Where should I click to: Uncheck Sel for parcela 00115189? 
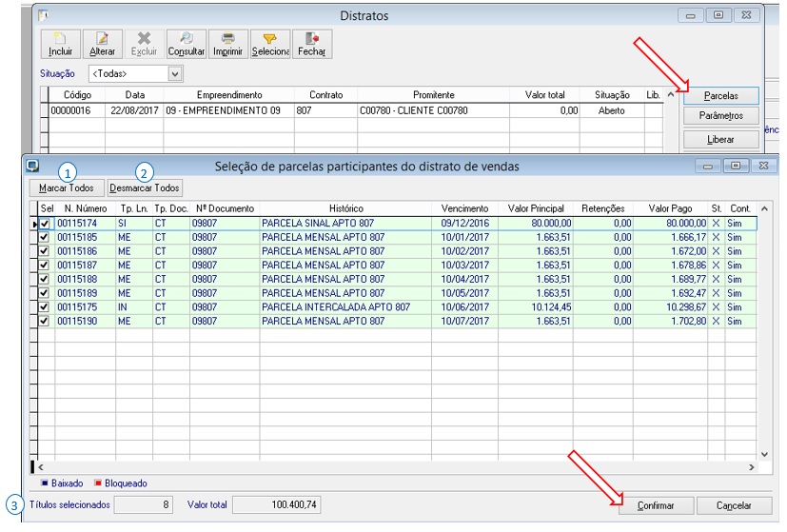[x=44, y=293]
